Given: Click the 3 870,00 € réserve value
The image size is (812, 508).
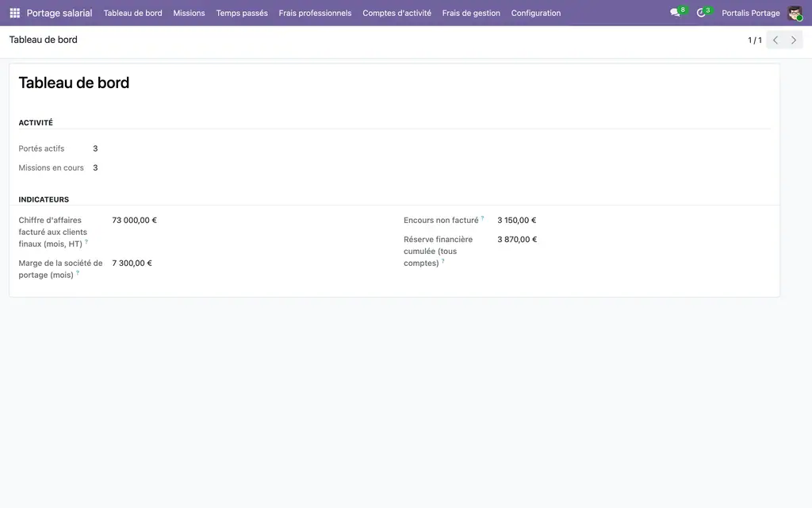Looking at the screenshot, I should (x=517, y=240).
